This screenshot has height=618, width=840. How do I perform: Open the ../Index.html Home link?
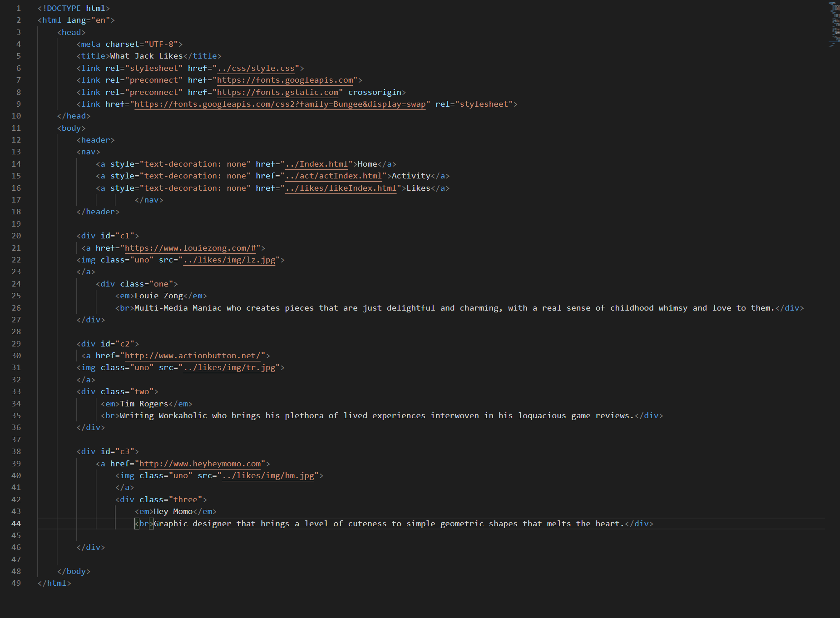316,164
